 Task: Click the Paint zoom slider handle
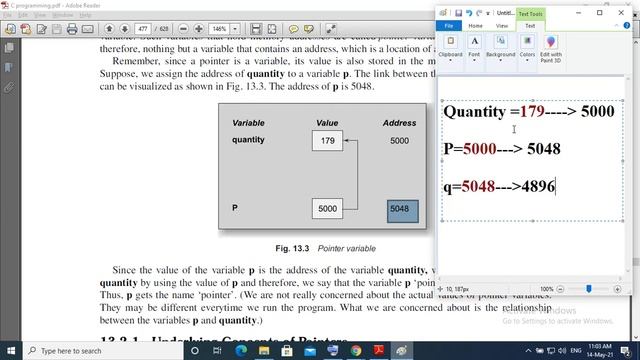point(589,289)
